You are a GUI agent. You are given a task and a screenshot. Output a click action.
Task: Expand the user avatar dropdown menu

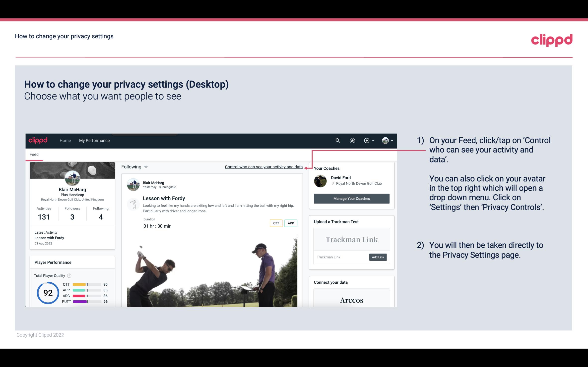click(x=387, y=140)
